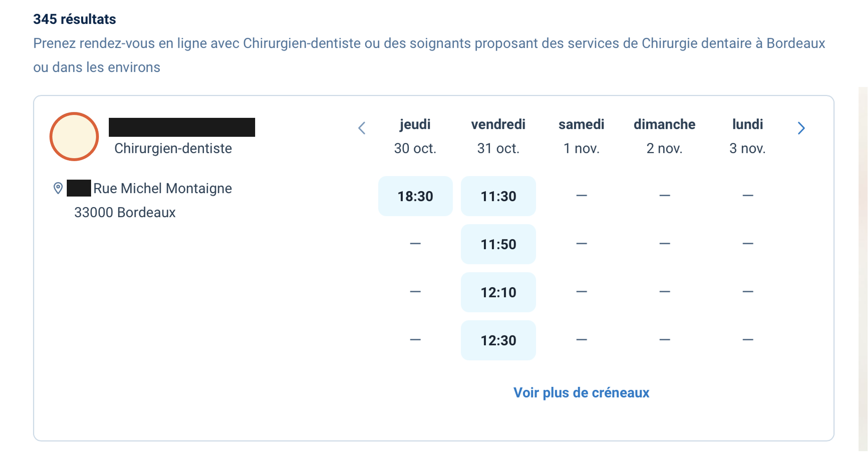Click the dimanche 2 nov. column header

click(x=664, y=136)
